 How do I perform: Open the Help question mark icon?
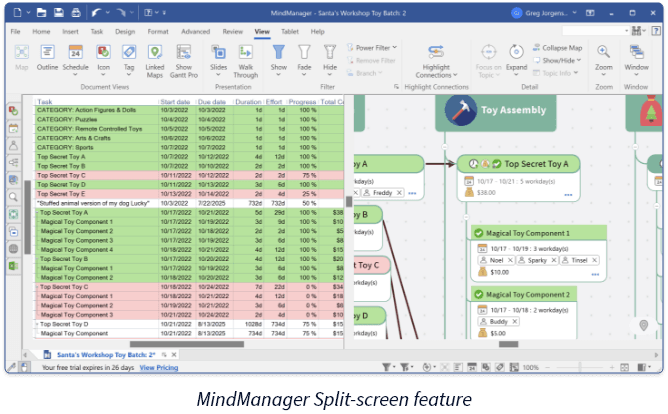click(656, 31)
